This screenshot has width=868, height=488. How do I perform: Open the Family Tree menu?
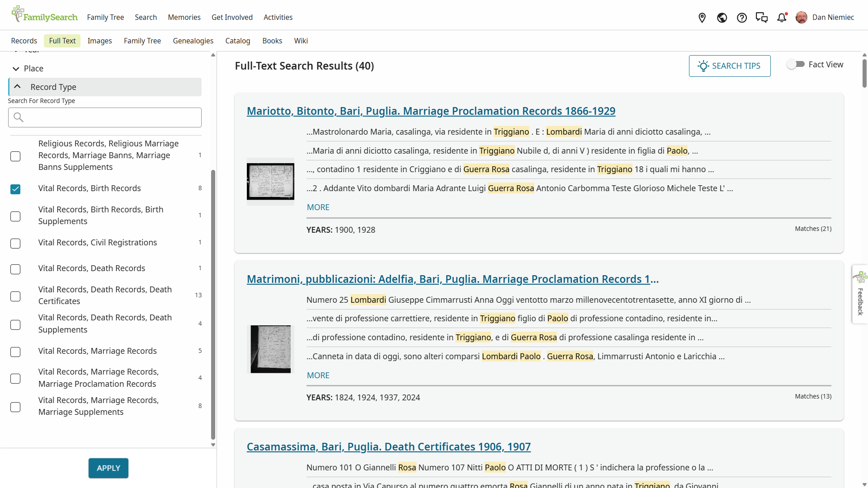(x=105, y=17)
